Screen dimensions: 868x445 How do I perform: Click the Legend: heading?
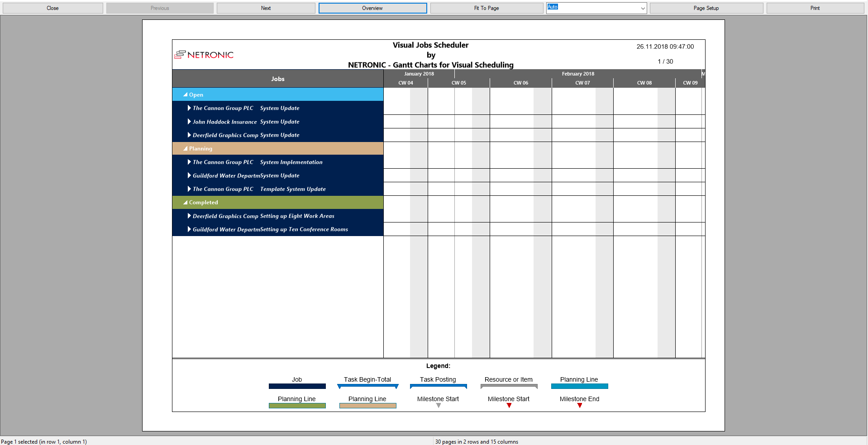tap(438, 366)
